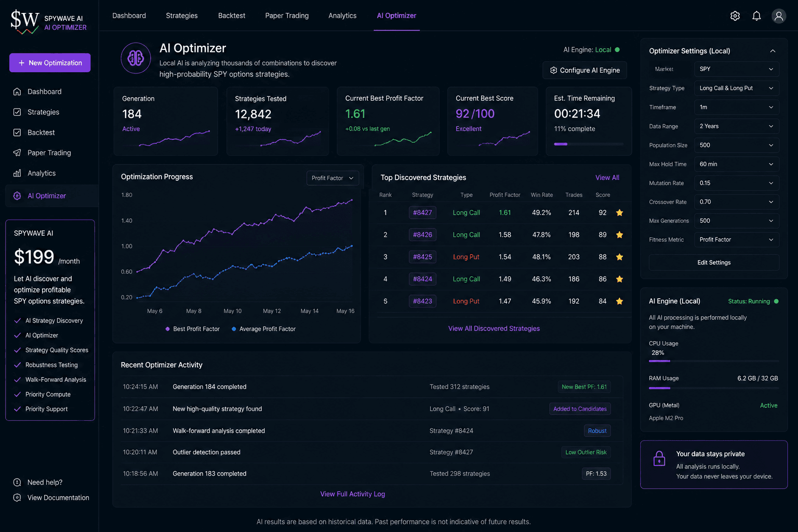Open the Mutation Rate dropdown
This screenshot has width=798, height=532.
pos(736,183)
